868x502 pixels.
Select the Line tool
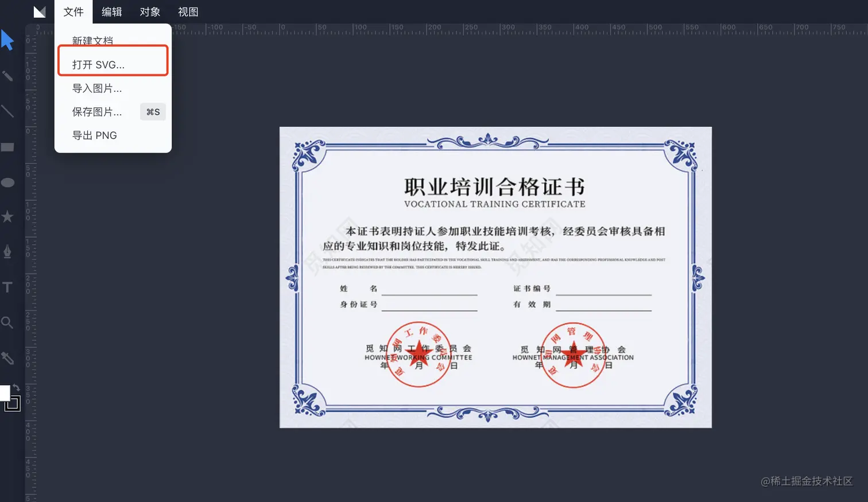pyautogui.click(x=7, y=111)
